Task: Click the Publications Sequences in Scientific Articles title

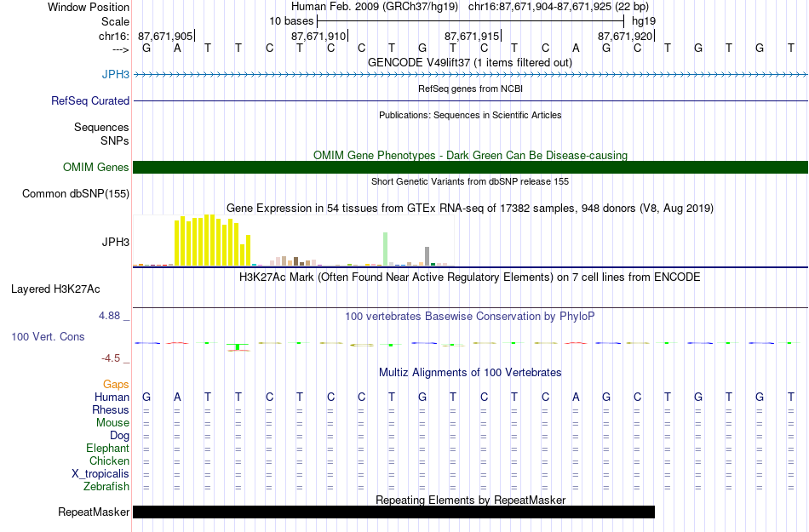Action: (x=470, y=115)
